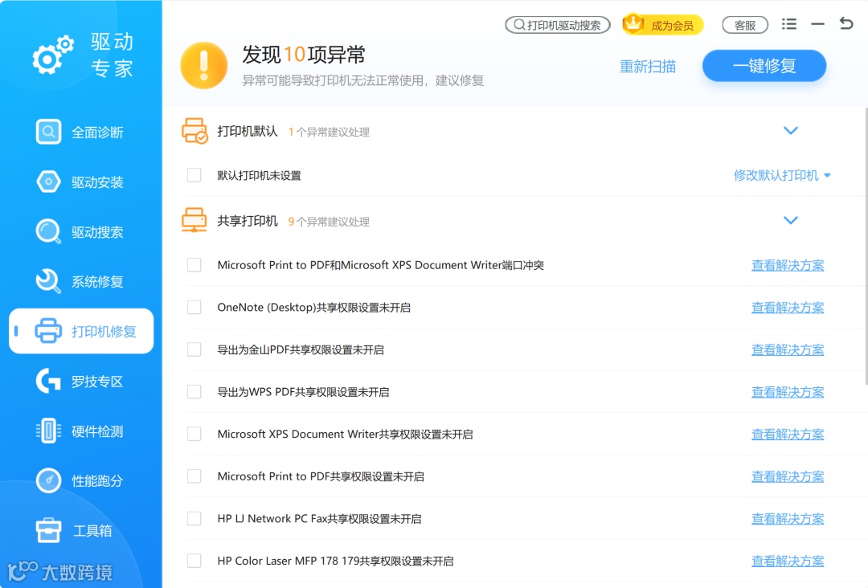Screen dimensions: 868x588
Task: Check the 导出为金山PDF checkbox
Action: (194, 349)
